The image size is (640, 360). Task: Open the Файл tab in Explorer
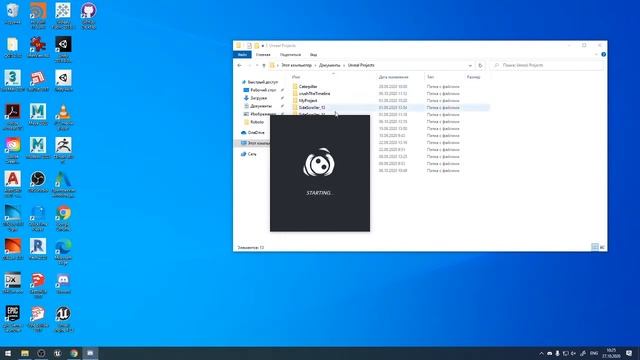242,54
